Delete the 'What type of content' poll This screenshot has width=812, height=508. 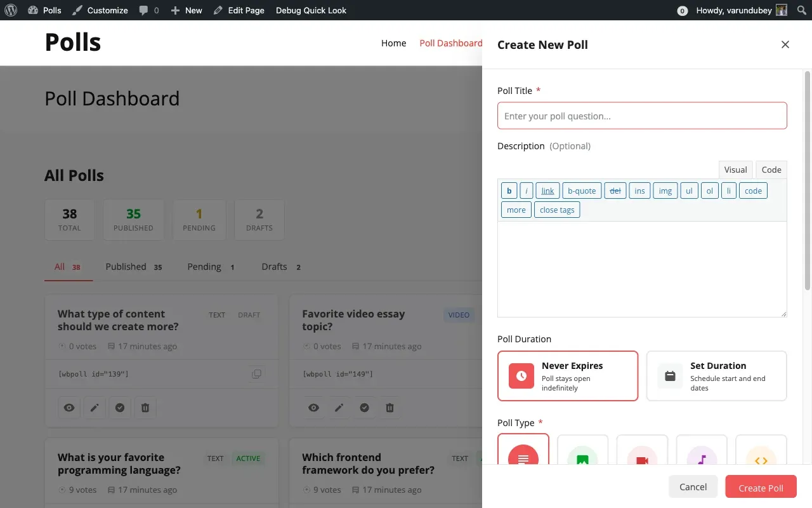pyautogui.click(x=145, y=408)
